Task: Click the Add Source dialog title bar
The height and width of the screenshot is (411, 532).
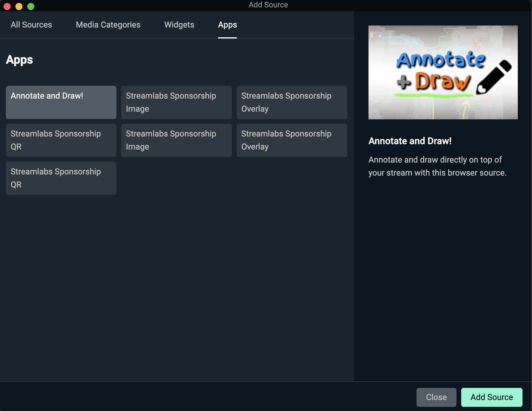Action: (x=268, y=5)
